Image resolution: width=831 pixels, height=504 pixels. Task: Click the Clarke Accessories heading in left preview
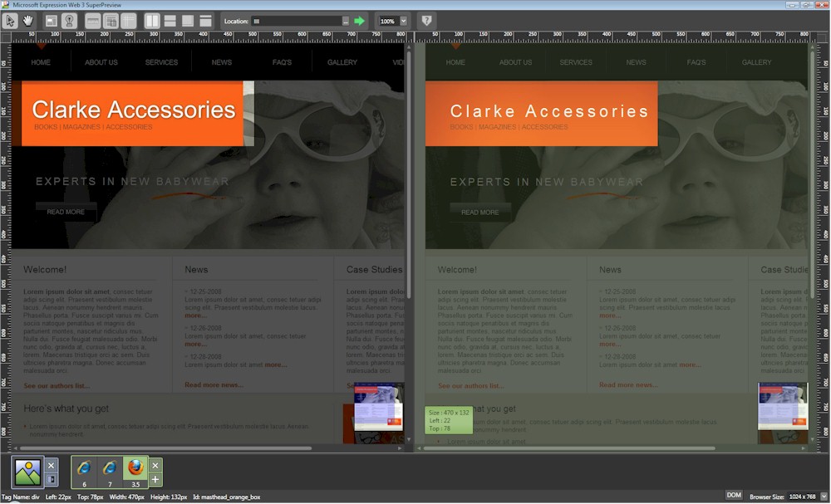[134, 110]
